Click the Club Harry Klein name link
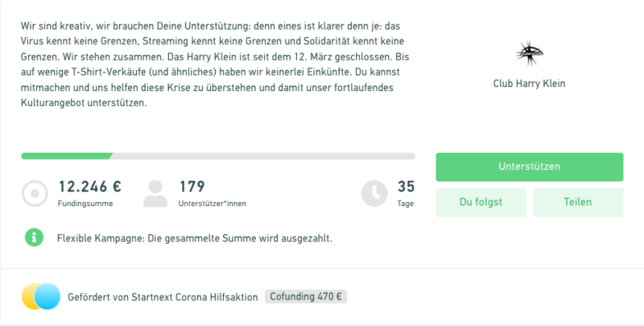The width and height of the screenshot is (644, 326). (x=529, y=84)
